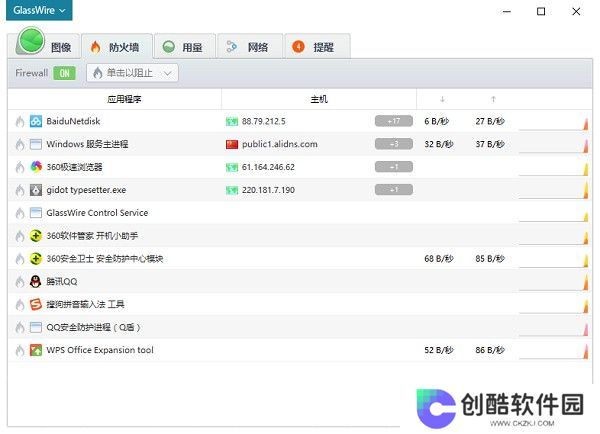Screen dimensions: 600x434
Task: Expand the +17 hosts badge for BaiduNetdisk
Action: pos(394,121)
